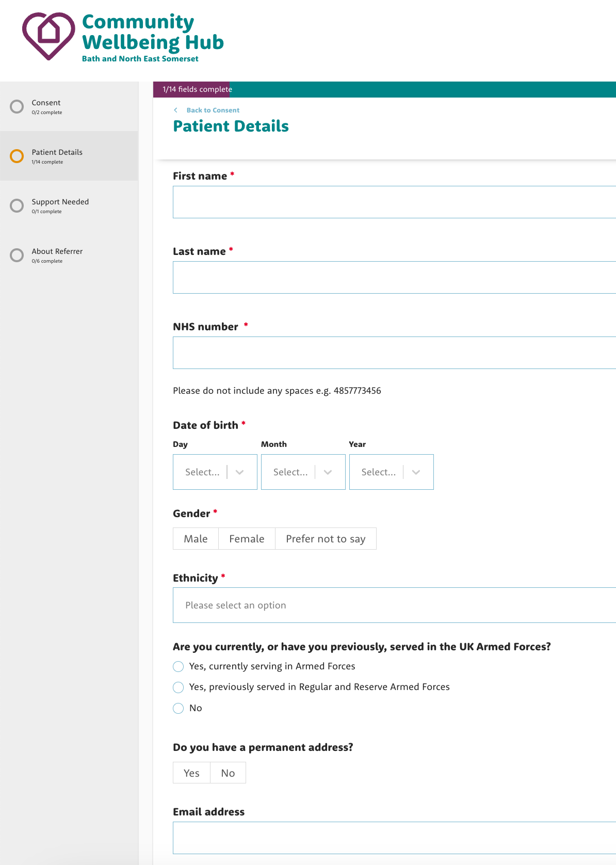Click the back chevron beside Back to Consent
The height and width of the screenshot is (865, 616).
[176, 110]
